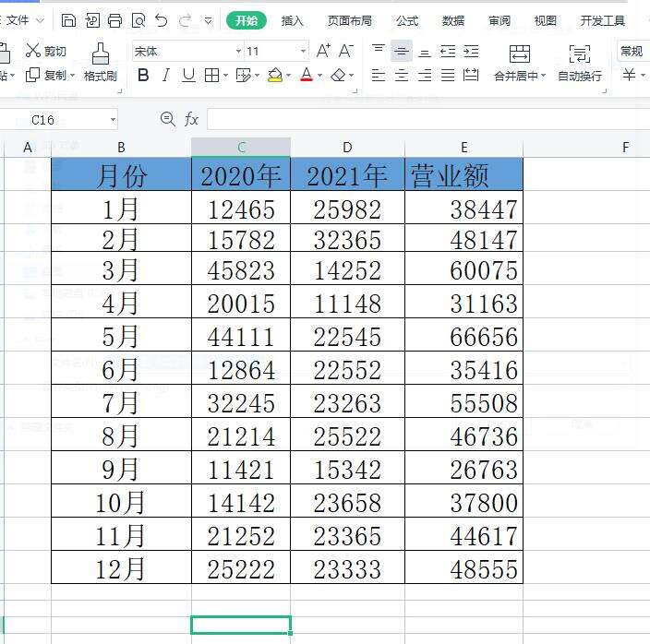Select column C header
The height and width of the screenshot is (644, 650).
[241, 147]
